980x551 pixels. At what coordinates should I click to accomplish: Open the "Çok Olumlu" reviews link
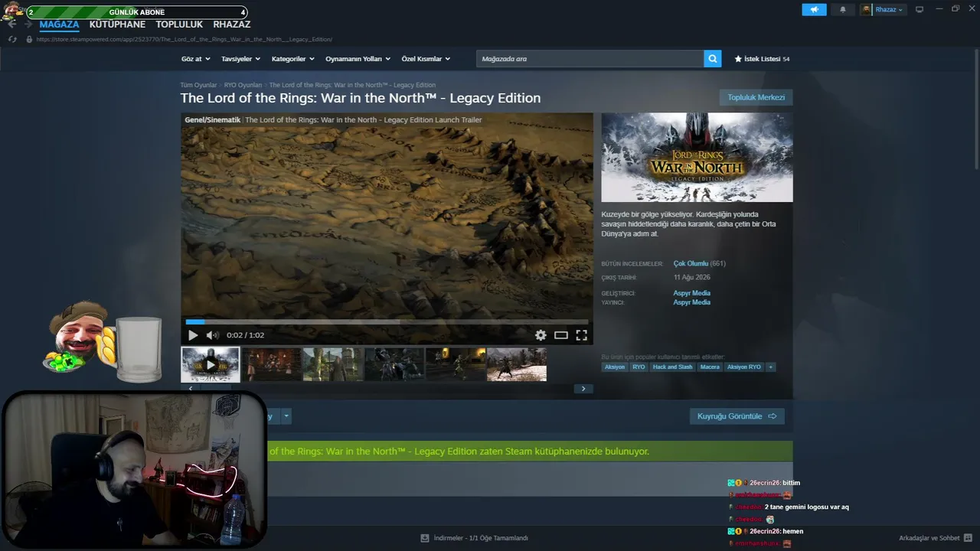click(x=691, y=263)
